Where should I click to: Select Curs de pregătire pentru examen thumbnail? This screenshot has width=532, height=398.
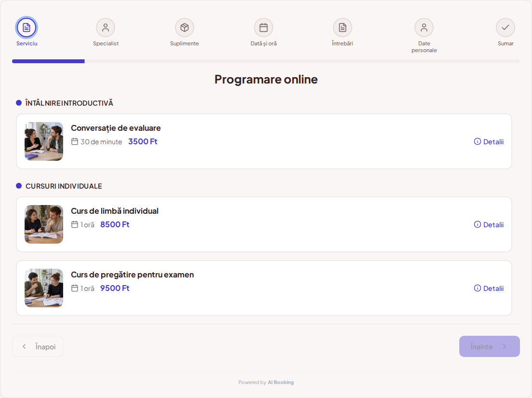(44, 288)
